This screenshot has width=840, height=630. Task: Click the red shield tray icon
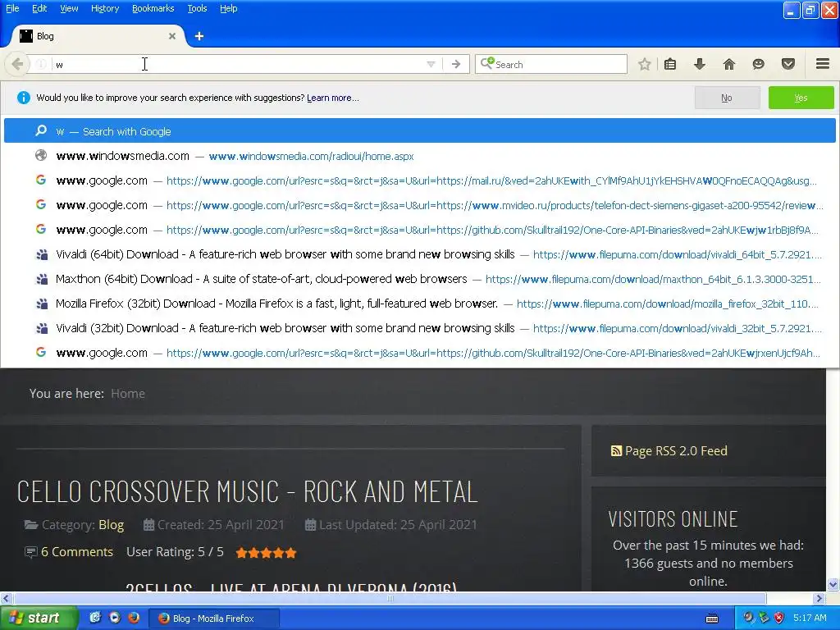(x=779, y=618)
